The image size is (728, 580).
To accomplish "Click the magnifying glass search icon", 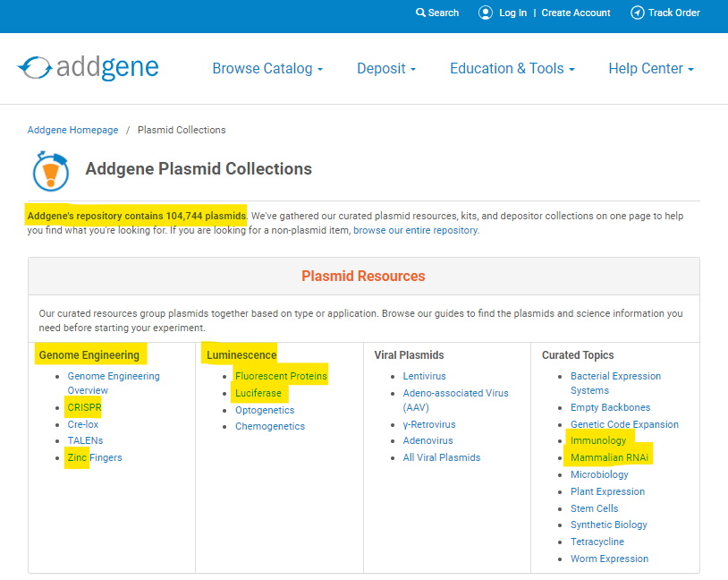I will [x=420, y=13].
